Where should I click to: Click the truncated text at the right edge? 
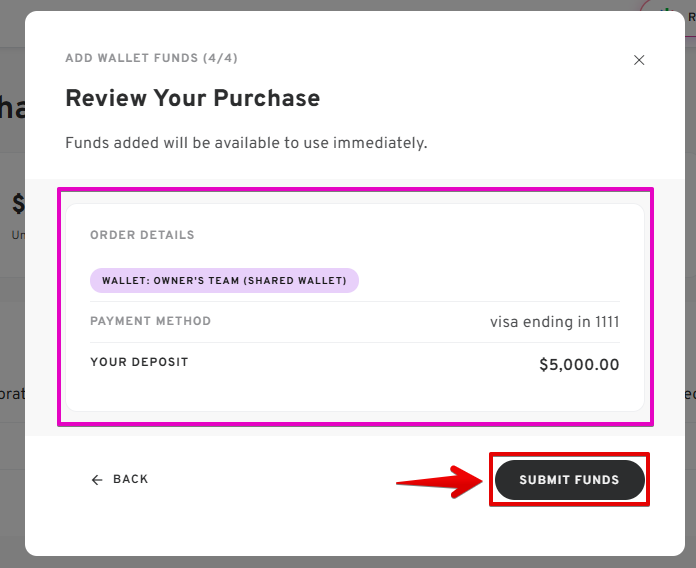(689, 394)
